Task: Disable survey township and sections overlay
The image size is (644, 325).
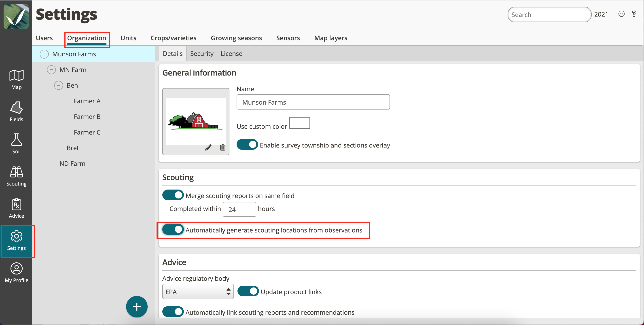Action: [x=247, y=145]
